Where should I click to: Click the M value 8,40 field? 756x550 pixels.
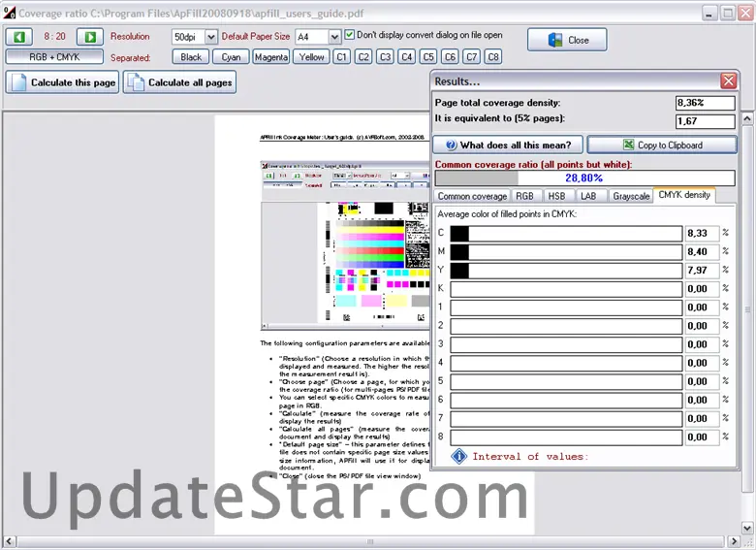tap(702, 252)
